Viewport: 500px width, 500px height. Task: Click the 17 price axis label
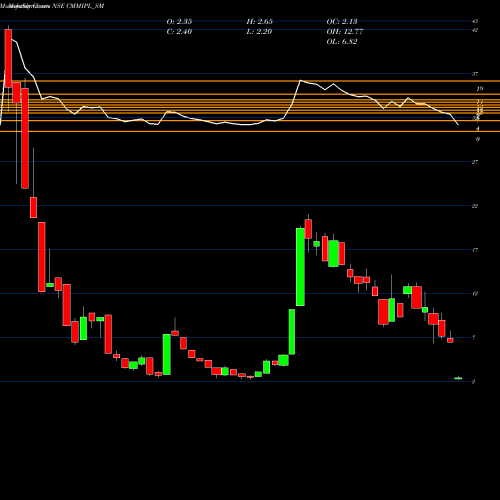pyautogui.click(x=475, y=250)
